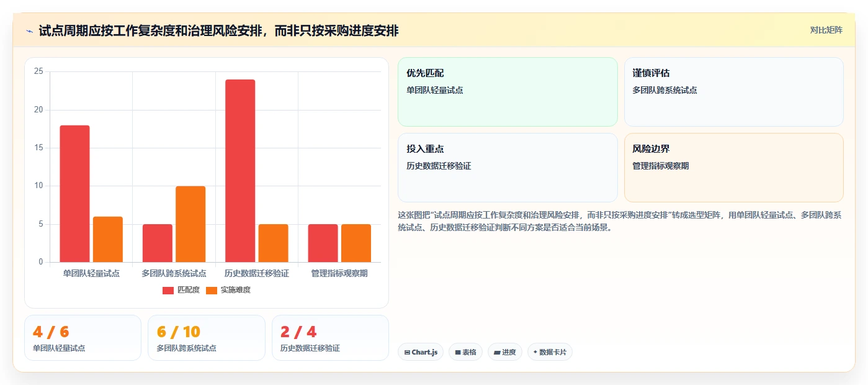Select the 进度 tag pill
Screen dimensions: 868x385
tap(505, 352)
